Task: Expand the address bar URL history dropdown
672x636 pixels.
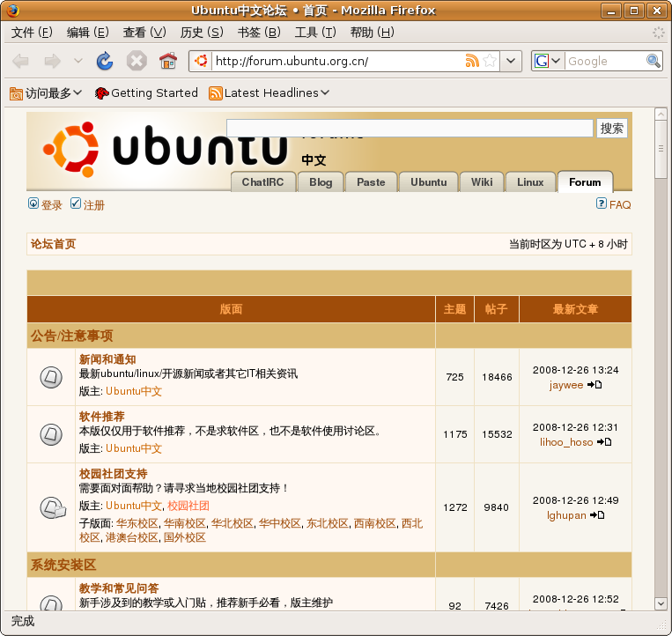Action: click(511, 61)
